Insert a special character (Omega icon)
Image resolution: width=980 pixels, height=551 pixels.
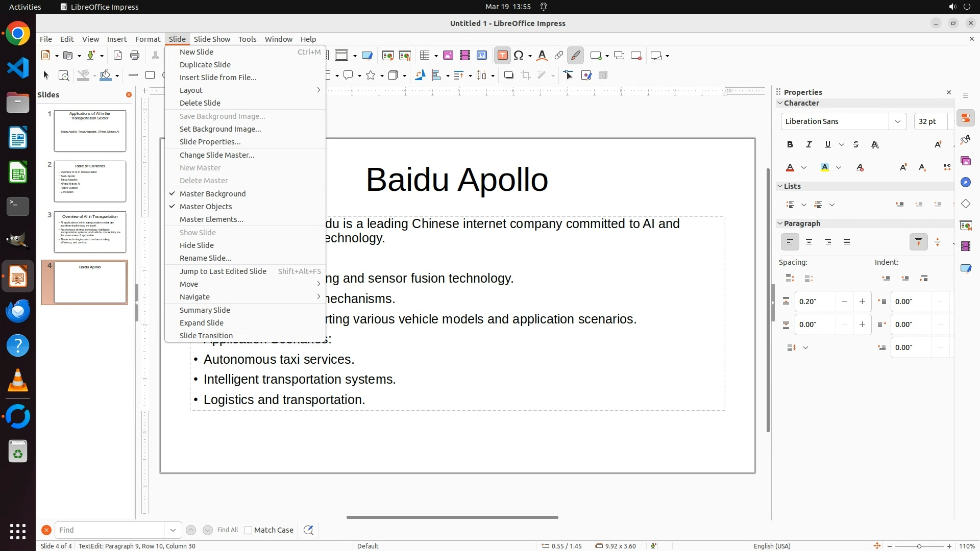(x=519, y=56)
